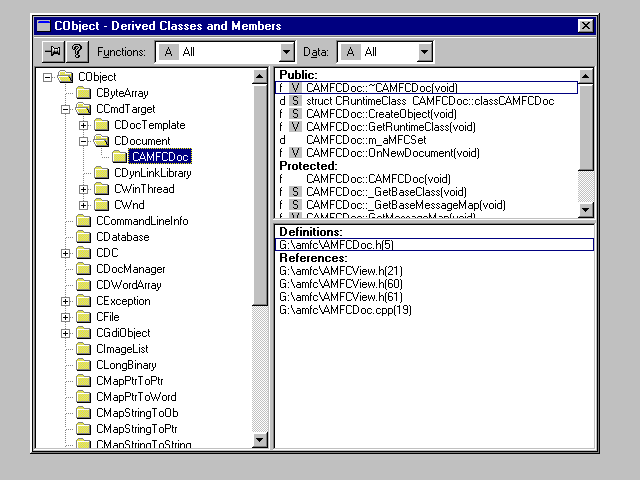Click the CByteArray folder icon
Screen dimensions: 640x480
point(84,93)
